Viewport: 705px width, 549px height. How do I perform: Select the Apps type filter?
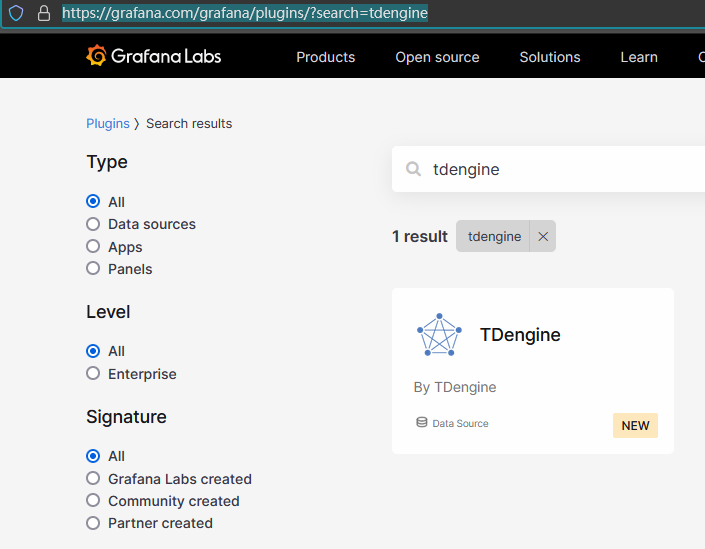coord(93,247)
